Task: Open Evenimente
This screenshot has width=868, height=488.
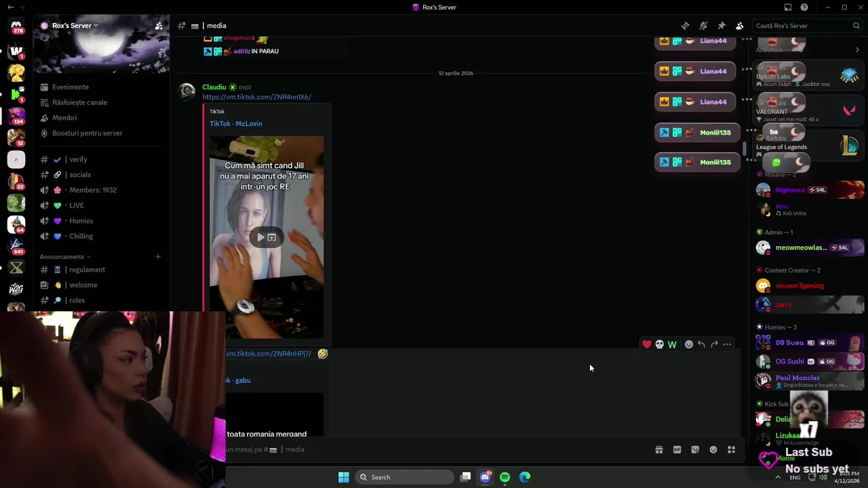Action: click(71, 87)
